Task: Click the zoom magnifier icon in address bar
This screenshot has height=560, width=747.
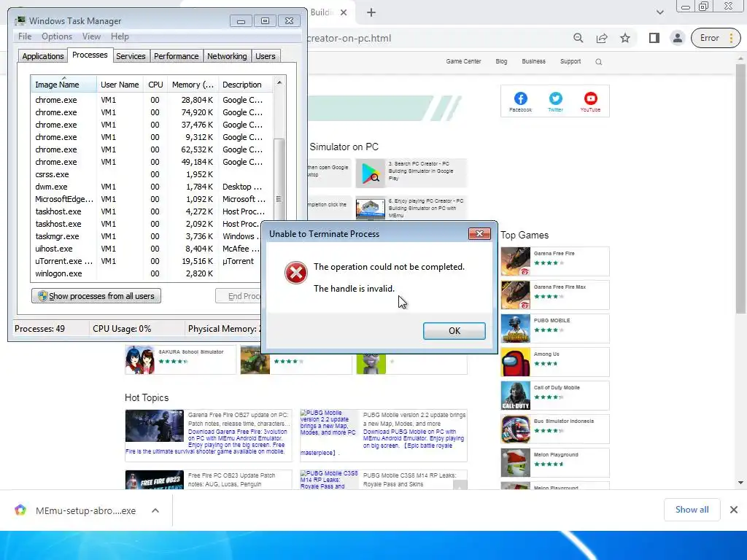Action: click(x=578, y=38)
